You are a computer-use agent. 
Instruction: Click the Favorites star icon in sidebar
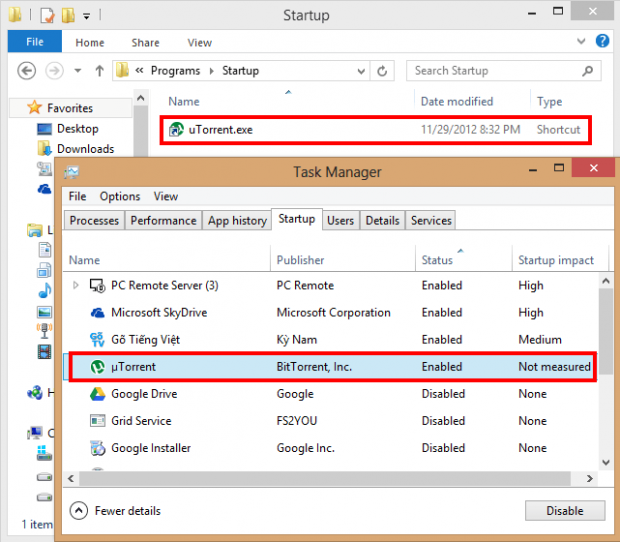pos(34,108)
